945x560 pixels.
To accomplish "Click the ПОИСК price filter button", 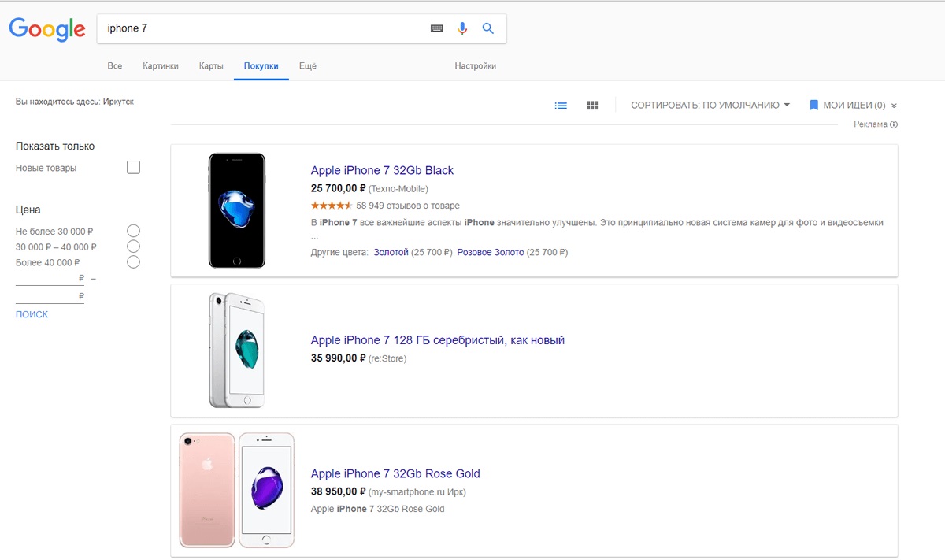I will [31, 314].
